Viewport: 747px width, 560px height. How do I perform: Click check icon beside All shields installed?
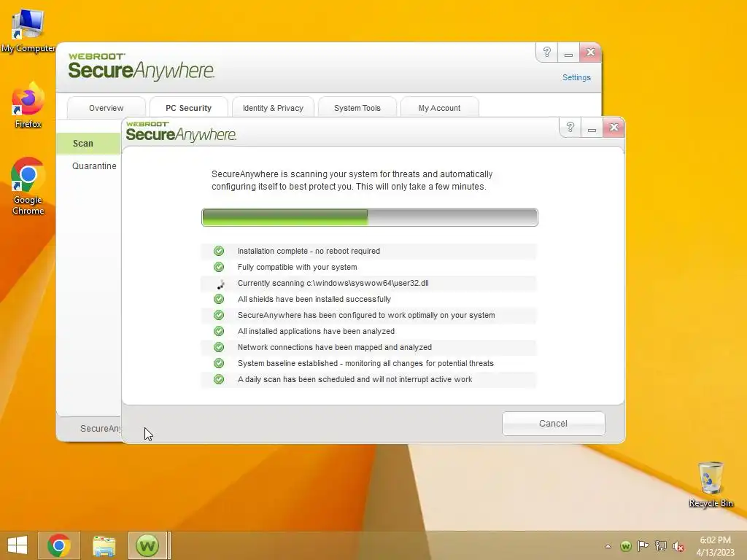point(219,299)
